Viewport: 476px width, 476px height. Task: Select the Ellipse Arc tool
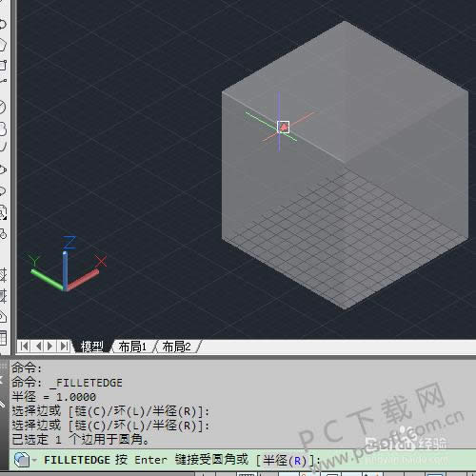point(2,191)
